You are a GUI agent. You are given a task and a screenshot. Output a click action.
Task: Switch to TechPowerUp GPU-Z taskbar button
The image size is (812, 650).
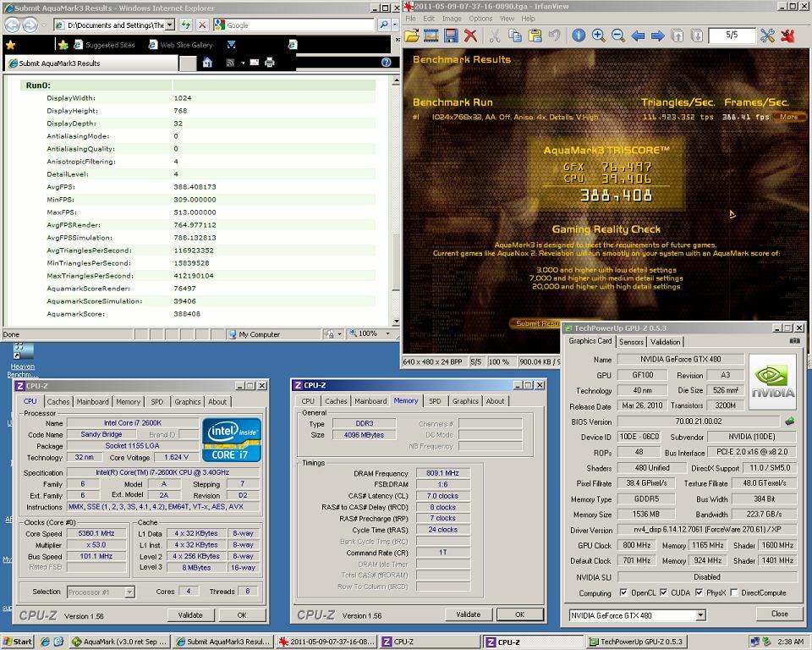[x=636, y=642]
